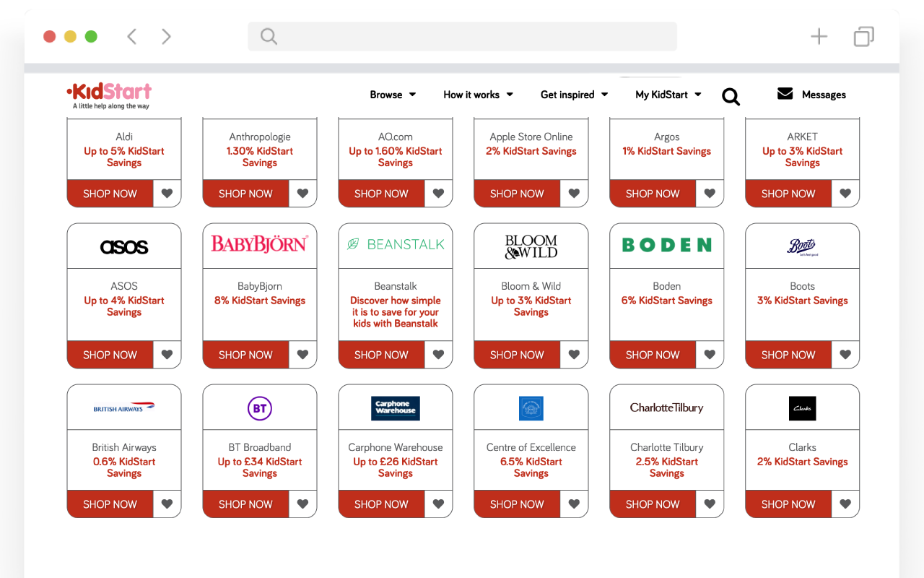Viewport: 924px width, 578px height.
Task: Open the ASOS logo thumbnail
Action: 124,246
